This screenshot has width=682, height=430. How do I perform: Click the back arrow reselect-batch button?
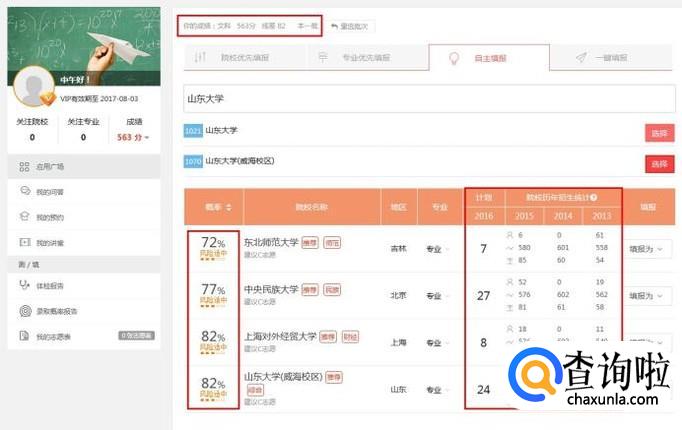(x=349, y=27)
